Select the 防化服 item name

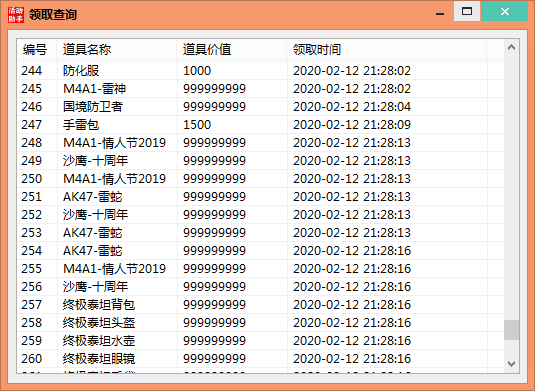coord(81,71)
